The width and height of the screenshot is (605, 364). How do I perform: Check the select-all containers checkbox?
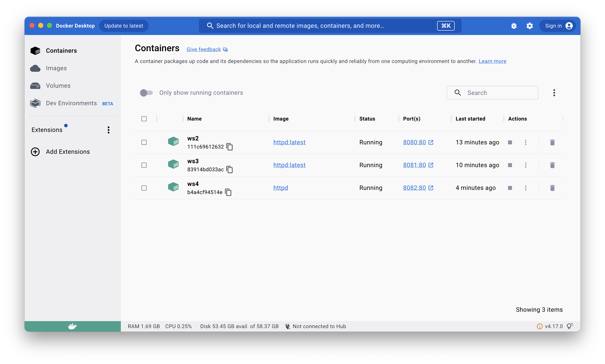[144, 119]
